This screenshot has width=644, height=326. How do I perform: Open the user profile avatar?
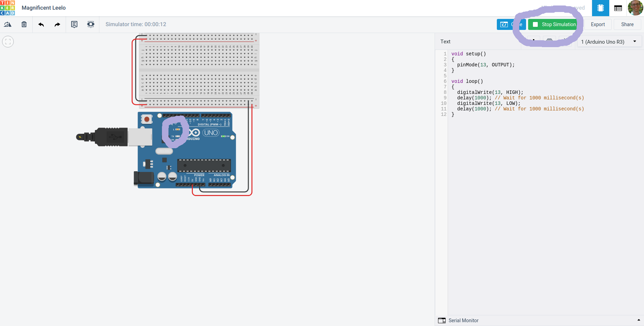[635, 8]
